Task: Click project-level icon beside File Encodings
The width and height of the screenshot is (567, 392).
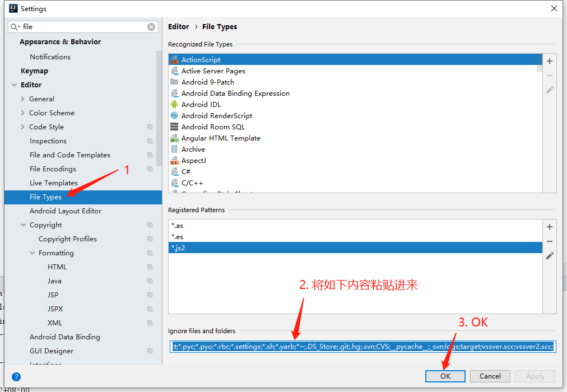Action: (150, 169)
